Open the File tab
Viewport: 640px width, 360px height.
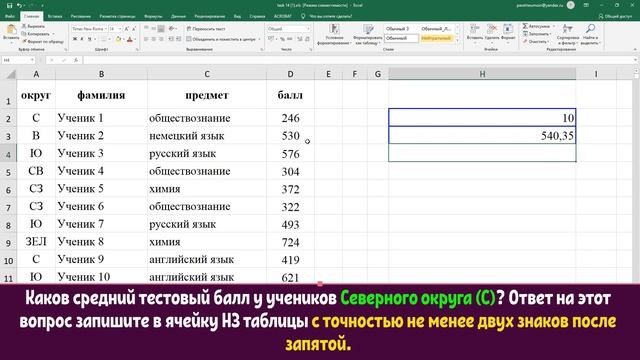[x=10, y=16]
